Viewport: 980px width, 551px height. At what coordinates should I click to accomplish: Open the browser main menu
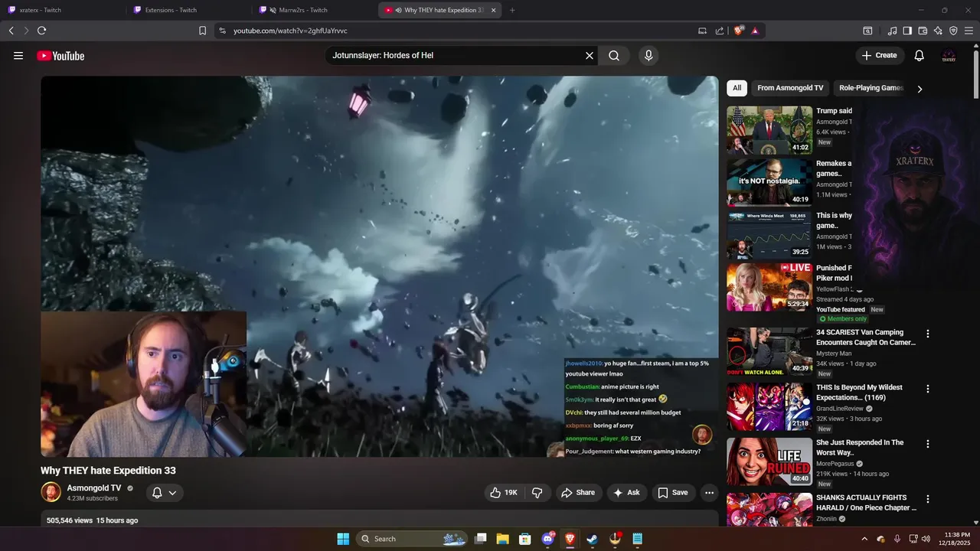(x=969, y=31)
